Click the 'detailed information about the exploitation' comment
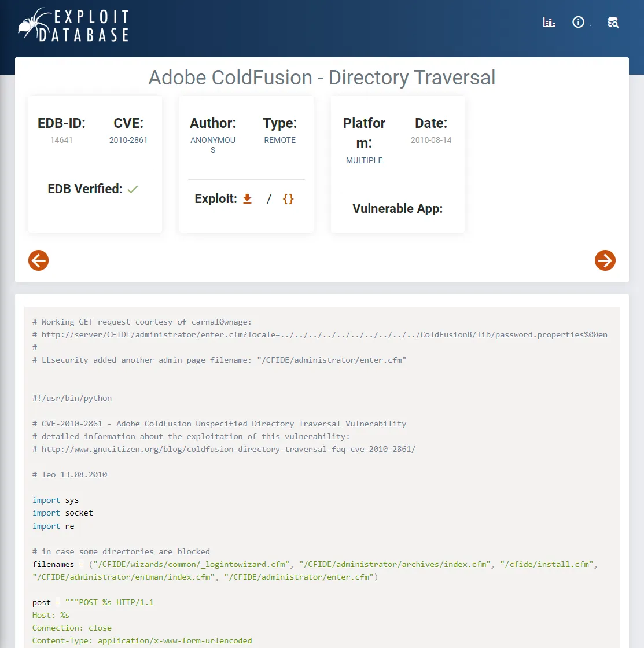 [x=191, y=436]
